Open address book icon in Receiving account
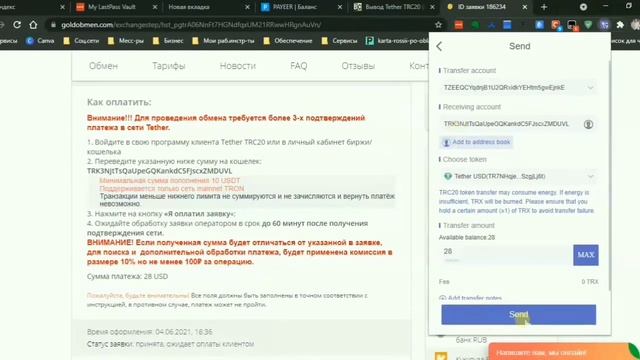Viewport: 640px width, 360px height. (588, 124)
